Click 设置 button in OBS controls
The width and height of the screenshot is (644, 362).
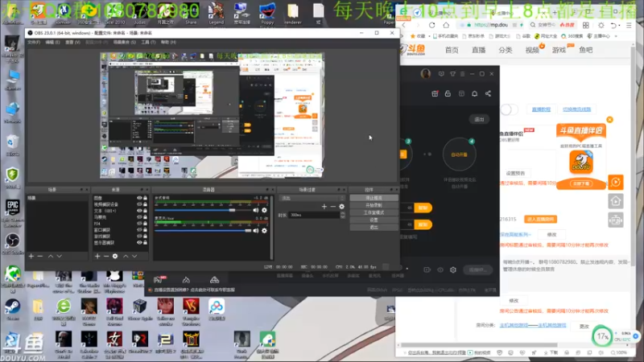click(374, 220)
